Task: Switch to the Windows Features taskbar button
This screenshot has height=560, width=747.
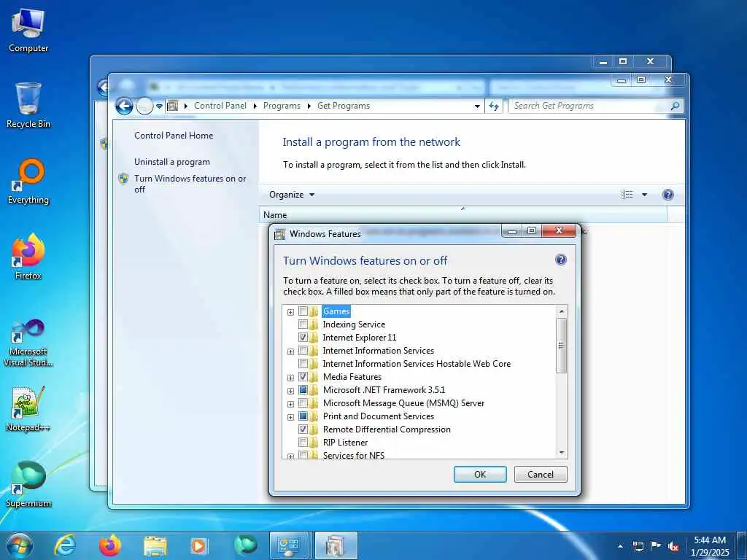Action: 336,545
